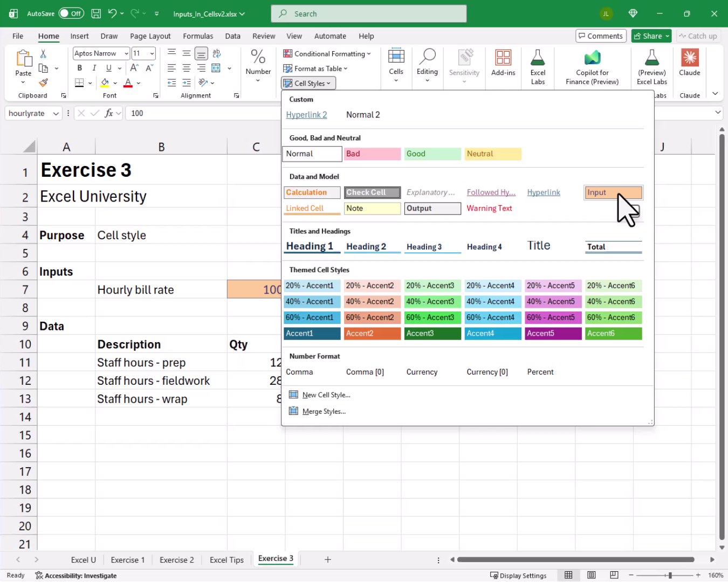The height and width of the screenshot is (582, 728).
Task: Switch to the Formulas ribbon tab
Action: [198, 36]
